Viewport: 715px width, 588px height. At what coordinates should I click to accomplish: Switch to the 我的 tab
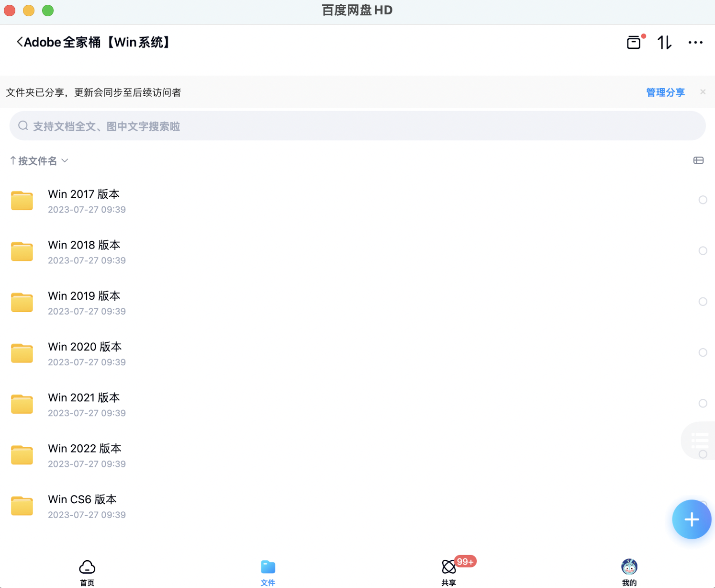pyautogui.click(x=629, y=573)
